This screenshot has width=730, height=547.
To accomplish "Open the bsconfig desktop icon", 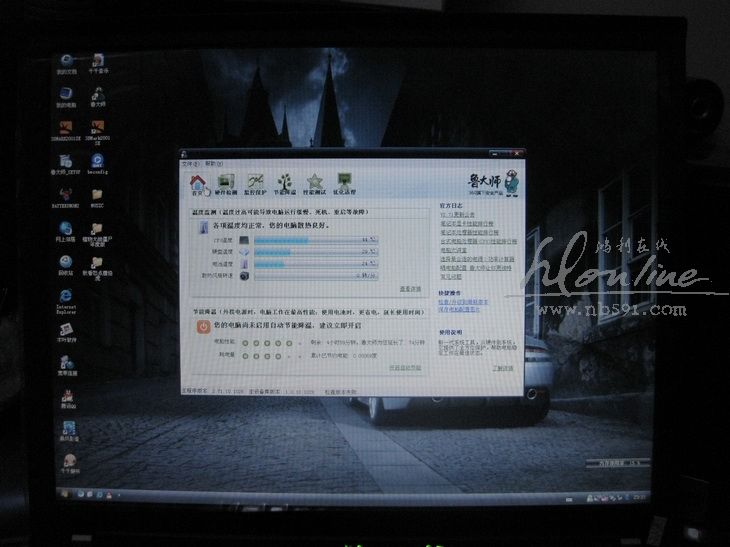I will pyautogui.click(x=97, y=164).
